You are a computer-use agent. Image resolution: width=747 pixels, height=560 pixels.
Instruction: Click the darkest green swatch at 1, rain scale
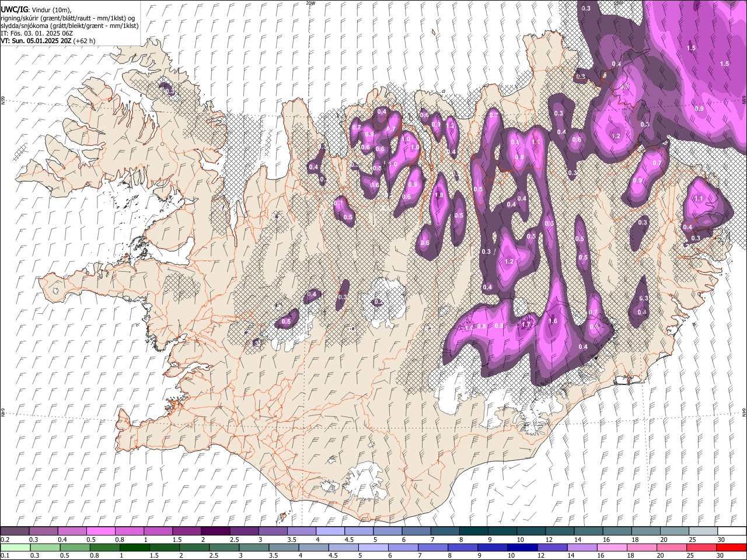pos(134,548)
